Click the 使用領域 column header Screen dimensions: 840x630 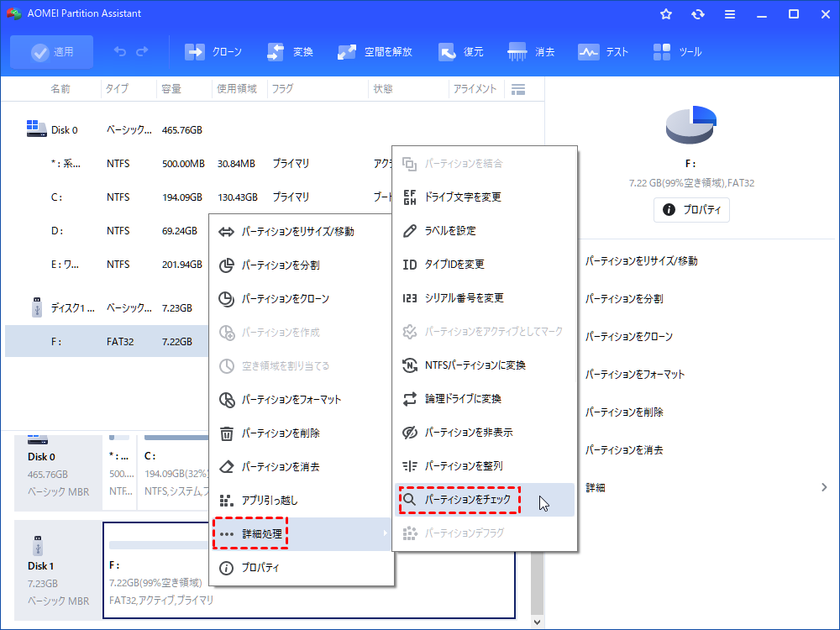click(x=237, y=89)
